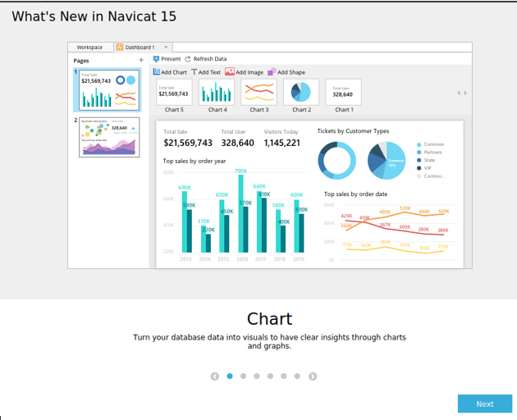Add a new page with plus icon
517x420 pixels.
coord(141,60)
